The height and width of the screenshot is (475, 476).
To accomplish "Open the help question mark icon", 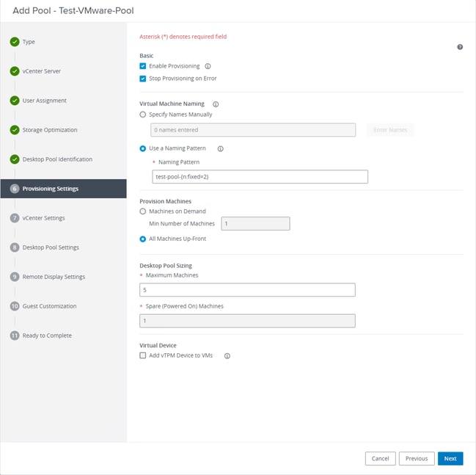I will pyautogui.click(x=460, y=47).
